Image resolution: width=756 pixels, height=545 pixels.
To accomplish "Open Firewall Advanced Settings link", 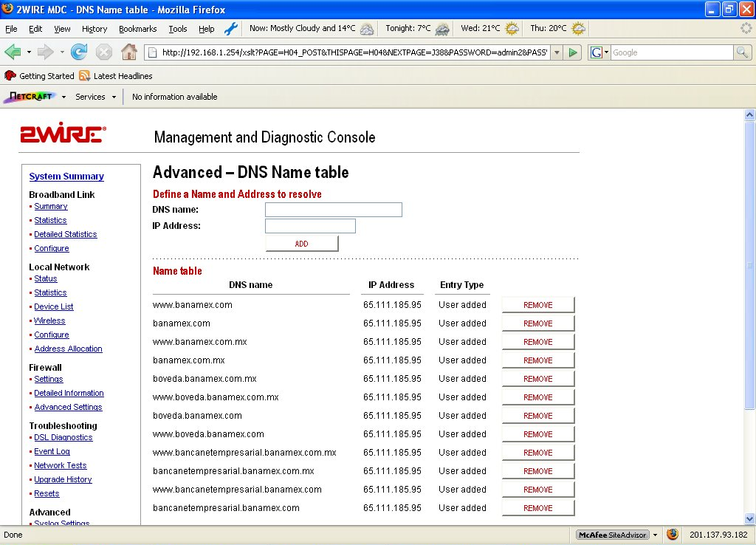I will coord(68,407).
